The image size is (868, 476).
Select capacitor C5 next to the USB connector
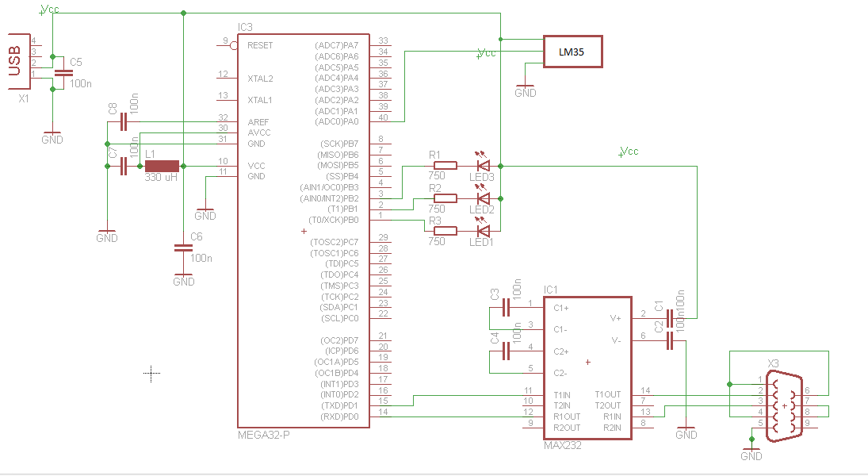[63, 73]
